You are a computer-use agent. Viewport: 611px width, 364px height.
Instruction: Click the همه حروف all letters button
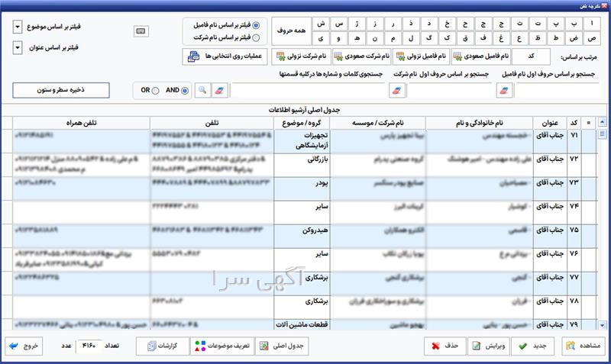(x=292, y=31)
